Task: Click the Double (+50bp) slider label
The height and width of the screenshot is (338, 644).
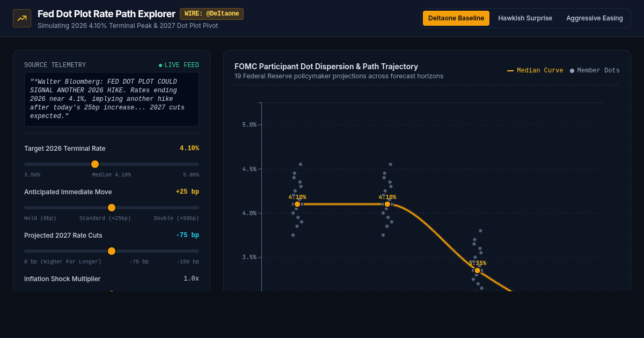Action: tap(177, 218)
